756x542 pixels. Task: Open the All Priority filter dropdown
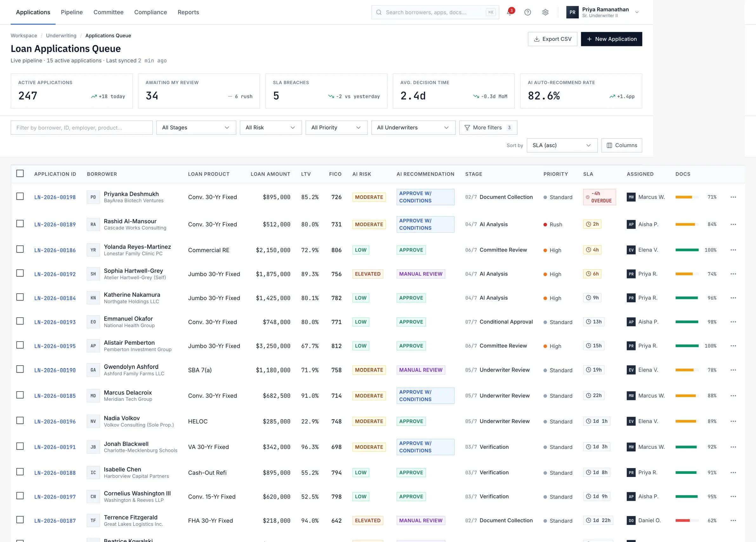point(336,127)
